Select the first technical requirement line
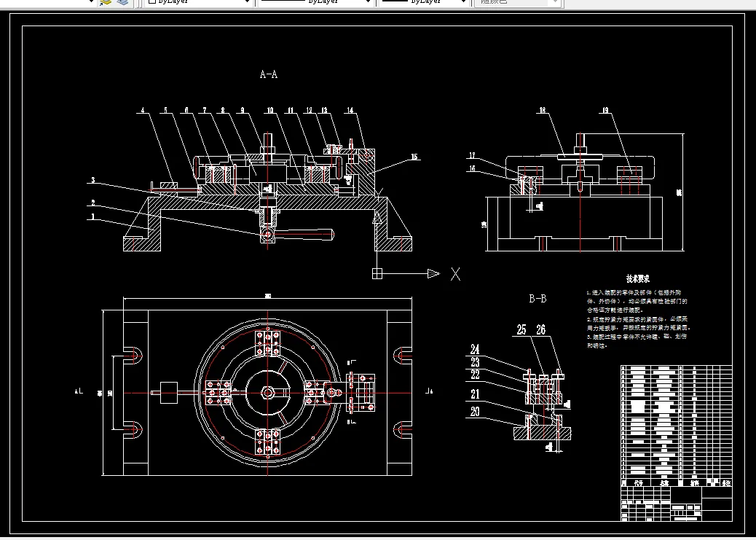The width and height of the screenshot is (756, 540). coord(634,292)
